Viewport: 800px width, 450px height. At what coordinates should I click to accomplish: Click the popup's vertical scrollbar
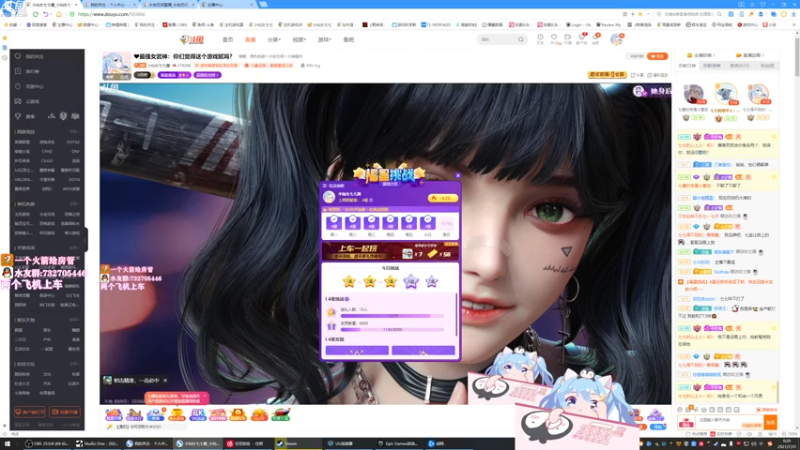456,314
